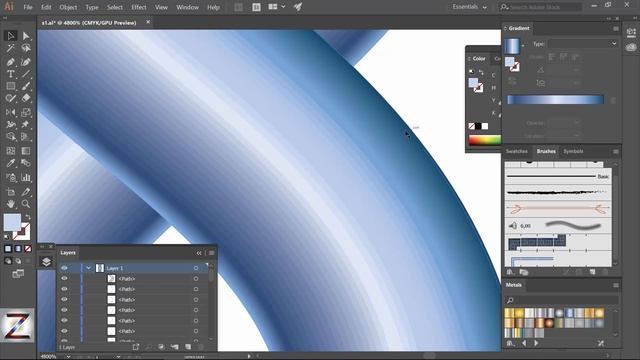Hide the sixth Path sublayer
640x360 pixels.
tap(64, 331)
